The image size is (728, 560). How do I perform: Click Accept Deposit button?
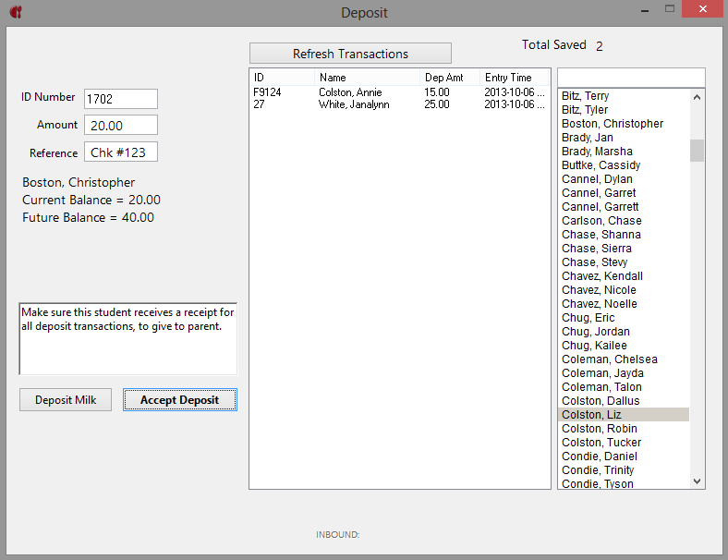pos(179,400)
